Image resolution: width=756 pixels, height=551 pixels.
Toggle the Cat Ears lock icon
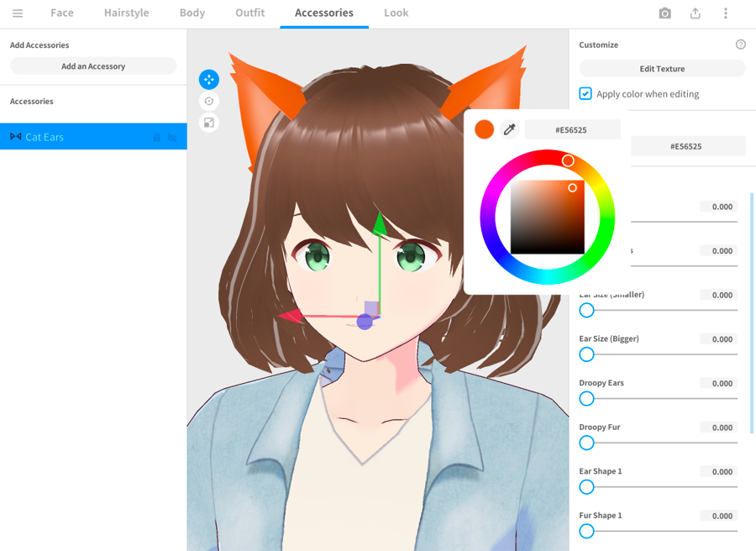[x=157, y=137]
